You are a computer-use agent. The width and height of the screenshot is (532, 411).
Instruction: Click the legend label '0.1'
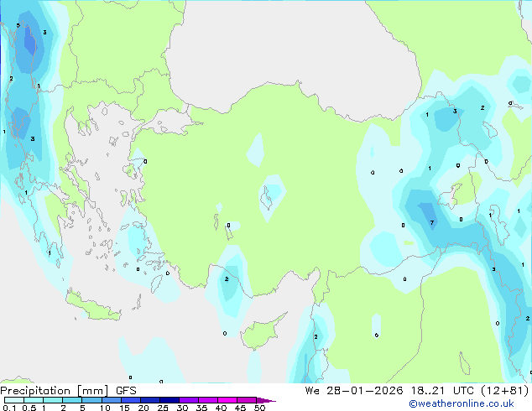[9, 408]
